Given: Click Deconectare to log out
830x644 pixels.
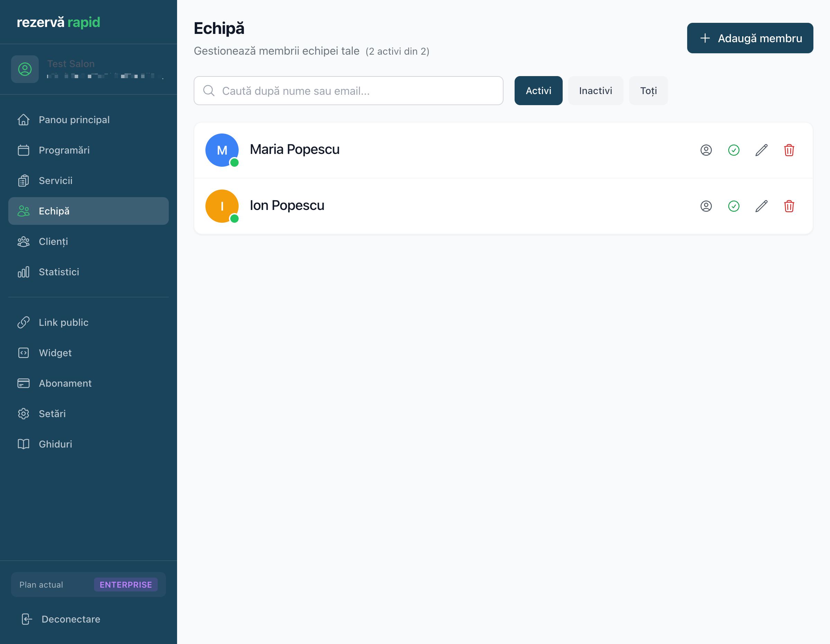Looking at the screenshot, I should click(71, 619).
